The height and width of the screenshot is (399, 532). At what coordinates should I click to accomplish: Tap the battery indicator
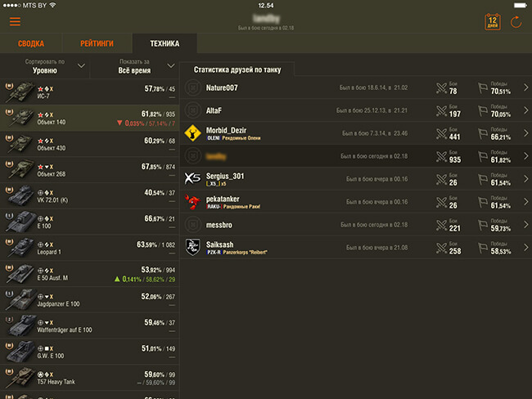click(521, 5)
